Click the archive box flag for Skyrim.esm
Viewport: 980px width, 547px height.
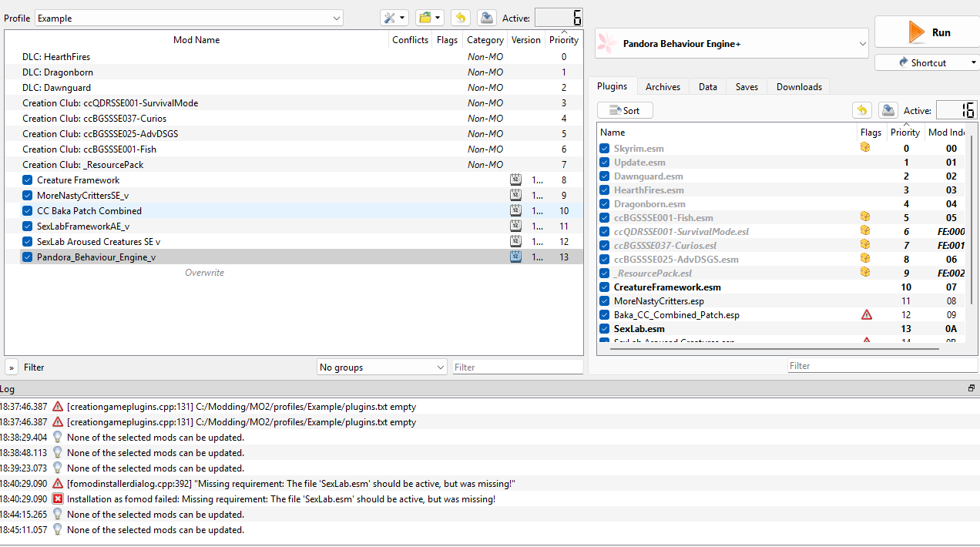point(865,147)
